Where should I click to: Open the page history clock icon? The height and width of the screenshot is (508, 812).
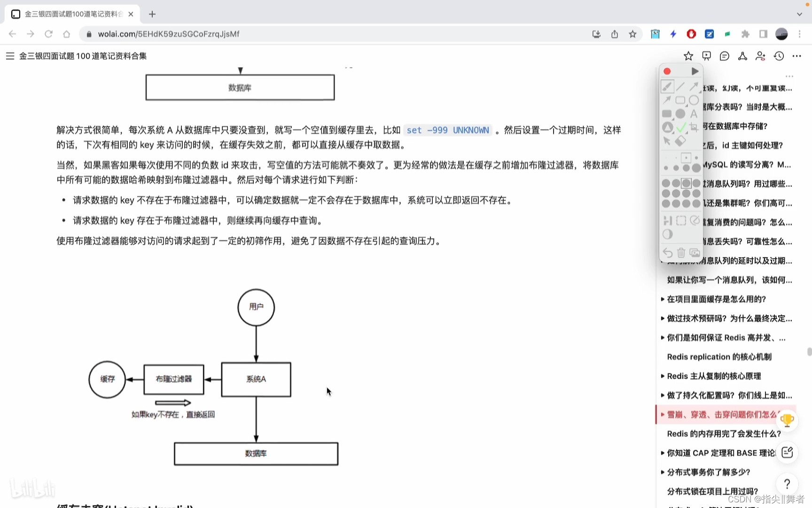pos(779,56)
